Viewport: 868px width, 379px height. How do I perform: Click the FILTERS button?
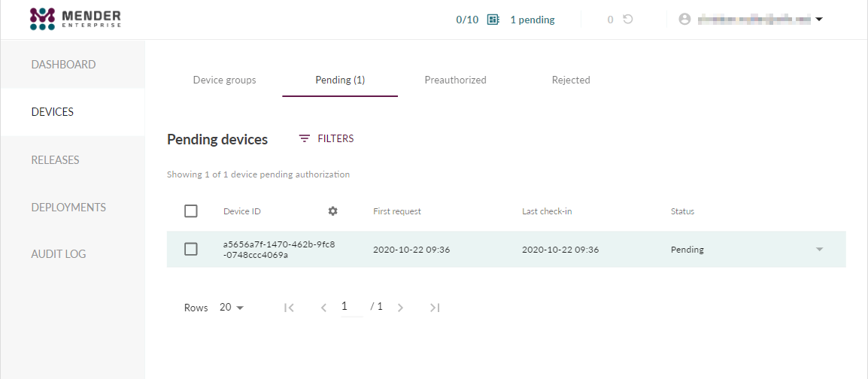pos(326,138)
